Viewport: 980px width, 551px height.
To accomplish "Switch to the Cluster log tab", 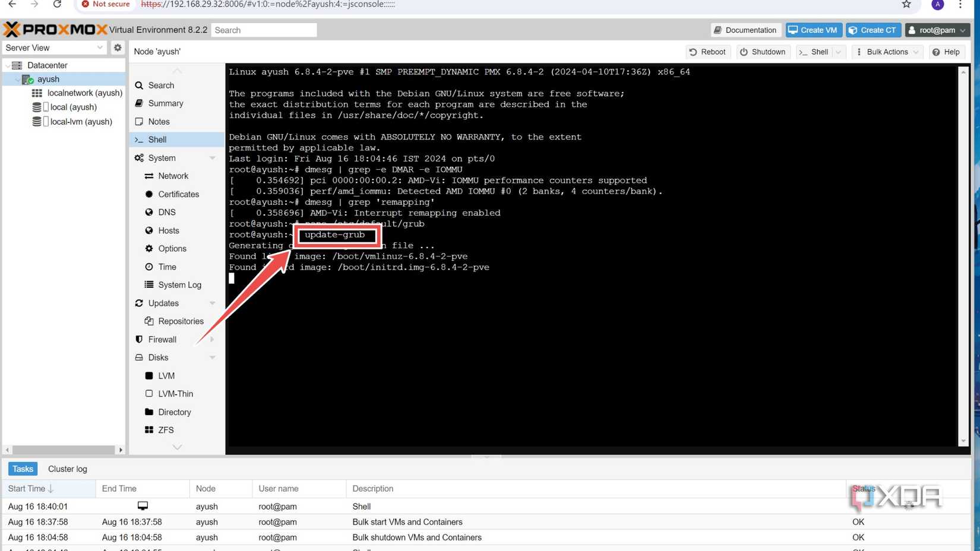I will (67, 468).
